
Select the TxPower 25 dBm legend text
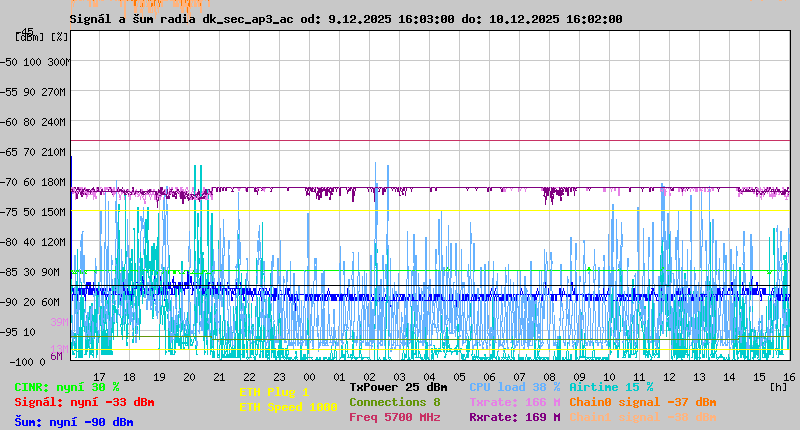pos(398,387)
